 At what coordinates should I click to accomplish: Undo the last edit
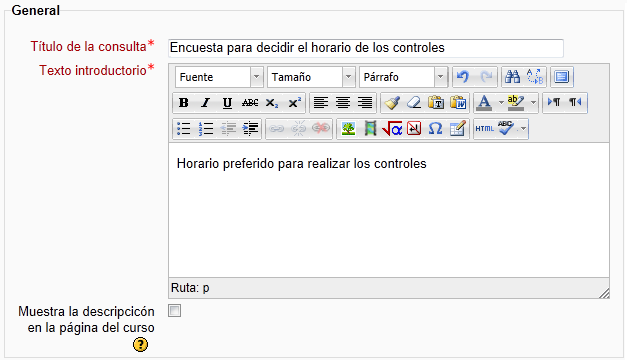coord(463,76)
